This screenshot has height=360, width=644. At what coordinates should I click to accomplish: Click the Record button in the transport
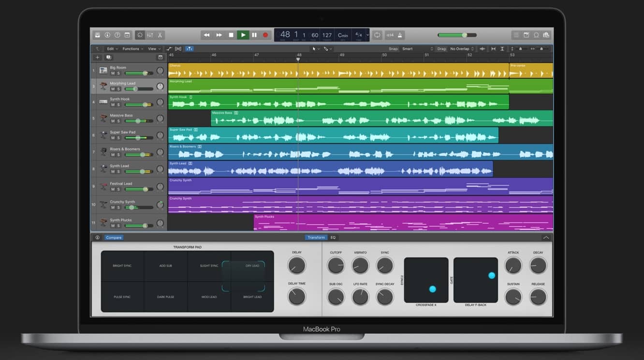click(265, 35)
